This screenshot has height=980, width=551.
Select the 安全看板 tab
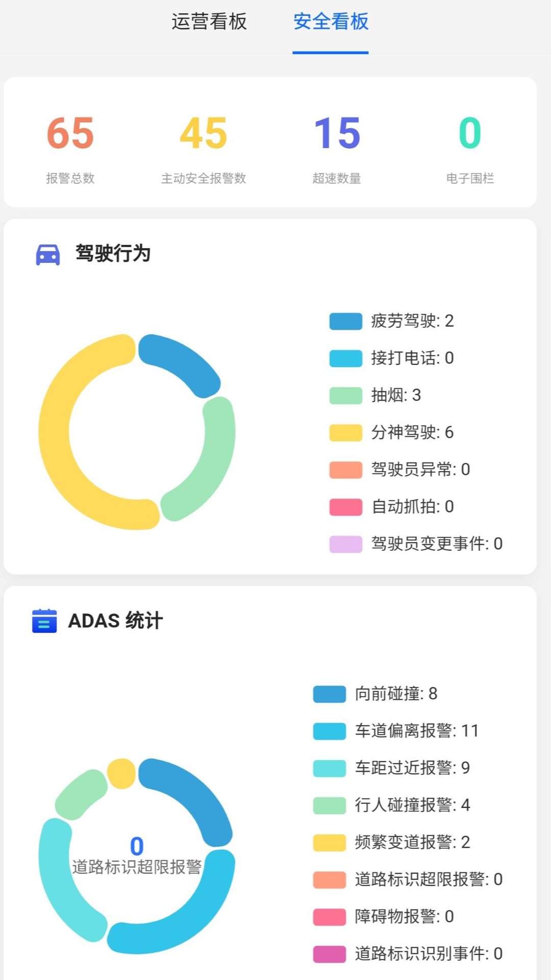coord(331,22)
